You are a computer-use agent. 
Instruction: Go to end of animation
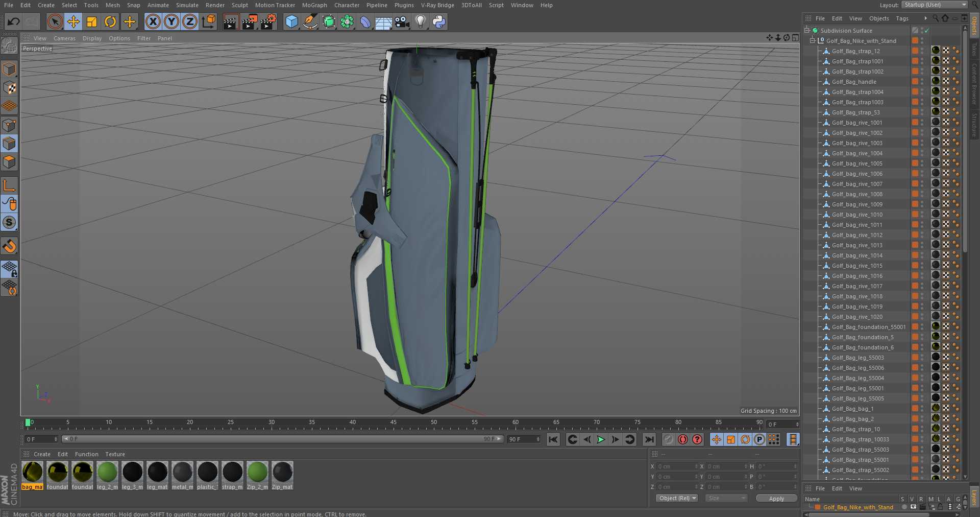coord(649,439)
